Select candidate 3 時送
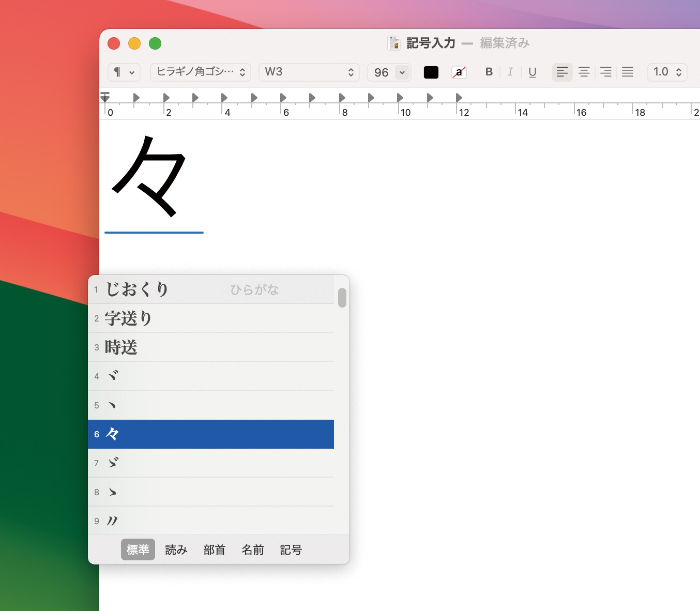The height and width of the screenshot is (611, 700). (x=211, y=347)
